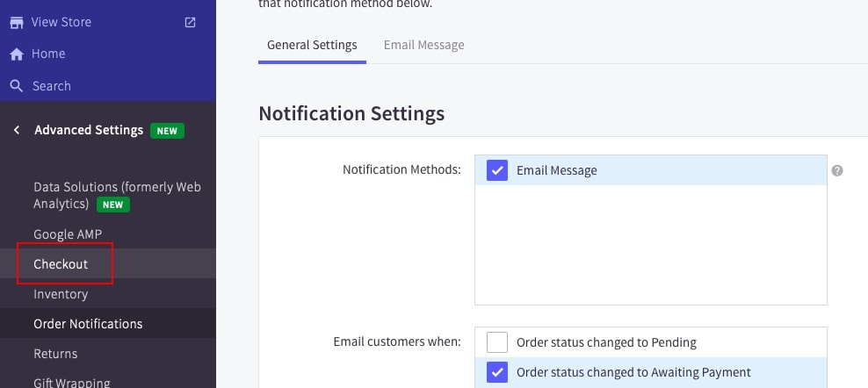Collapse Advanced Settings with back chevron
The image size is (868, 388).
pos(17,130)
